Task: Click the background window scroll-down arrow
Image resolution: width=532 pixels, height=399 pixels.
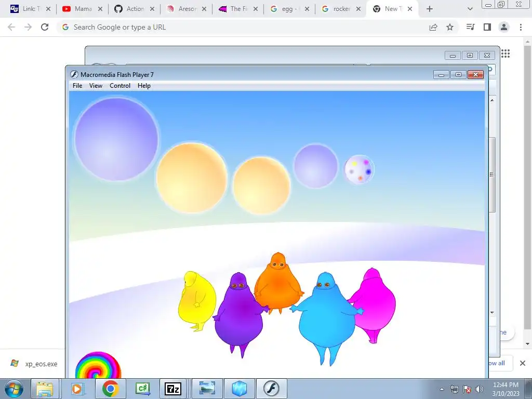Action: tap(492, 312)
